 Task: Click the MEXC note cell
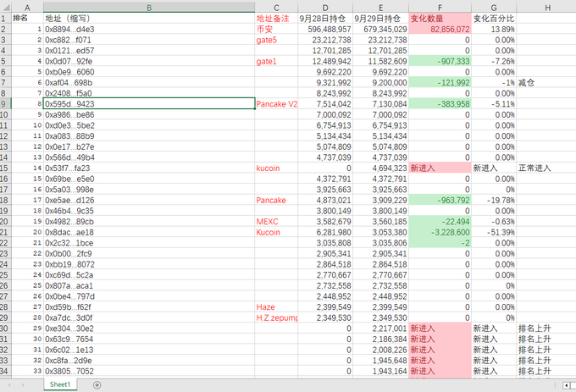pos(276,221)
